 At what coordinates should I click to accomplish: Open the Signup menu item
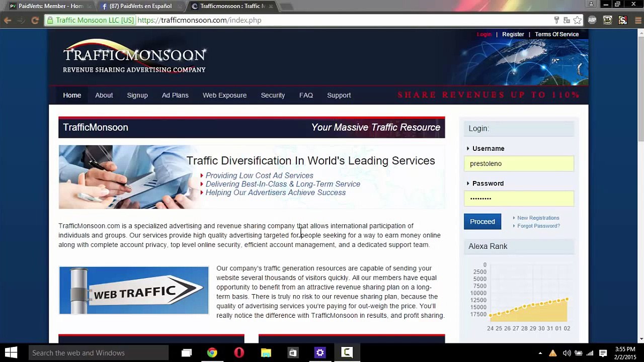[137, 95]
